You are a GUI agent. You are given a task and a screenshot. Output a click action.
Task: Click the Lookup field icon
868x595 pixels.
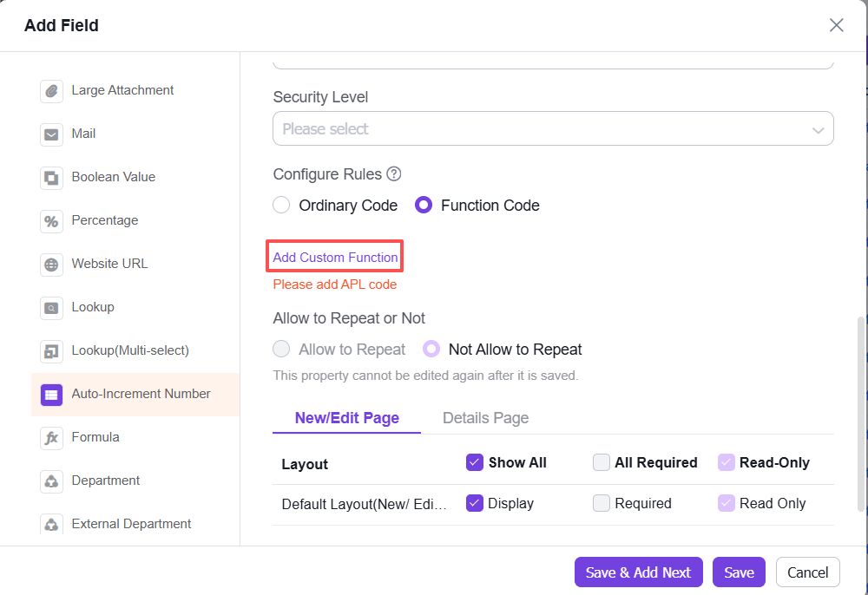51,308
